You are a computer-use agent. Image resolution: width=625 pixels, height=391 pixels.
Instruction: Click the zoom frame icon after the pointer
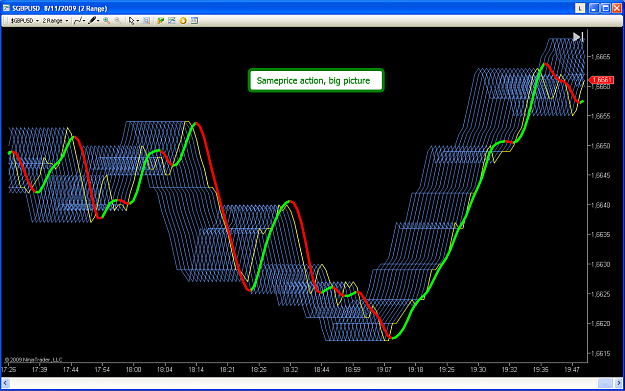[x=147, y=21]
